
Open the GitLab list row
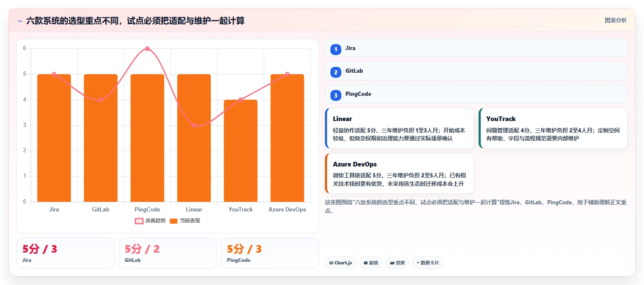click(476, 71)
